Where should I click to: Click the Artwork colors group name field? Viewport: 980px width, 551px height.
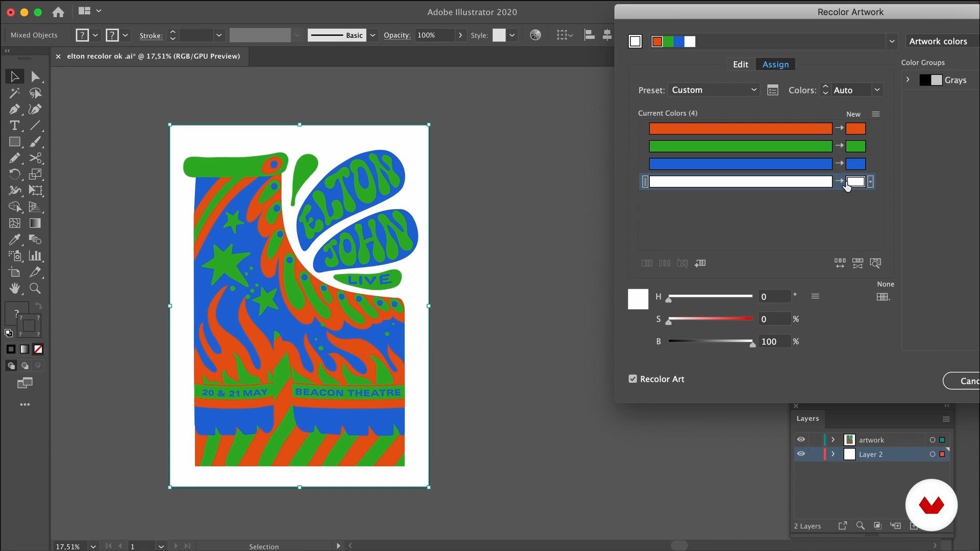tap(942, 41)
